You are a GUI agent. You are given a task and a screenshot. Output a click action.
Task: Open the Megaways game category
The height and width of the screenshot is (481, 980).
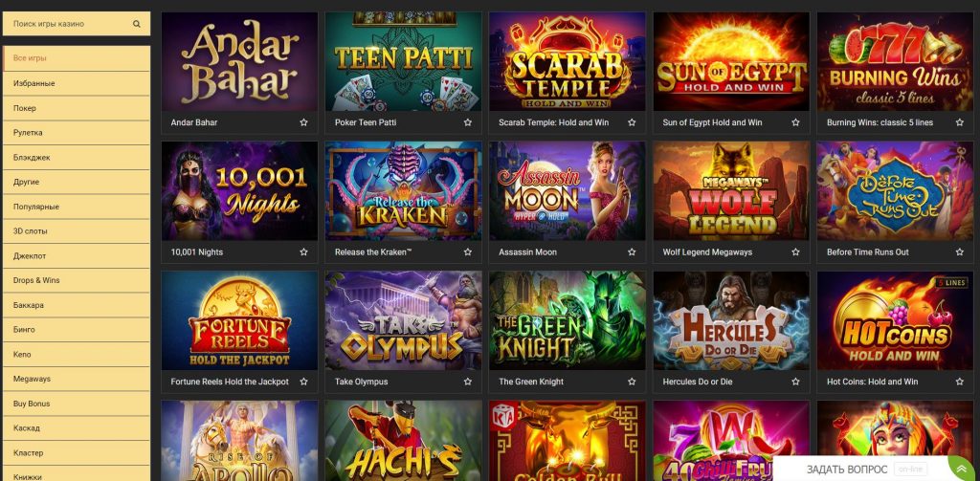click(77, 379)
